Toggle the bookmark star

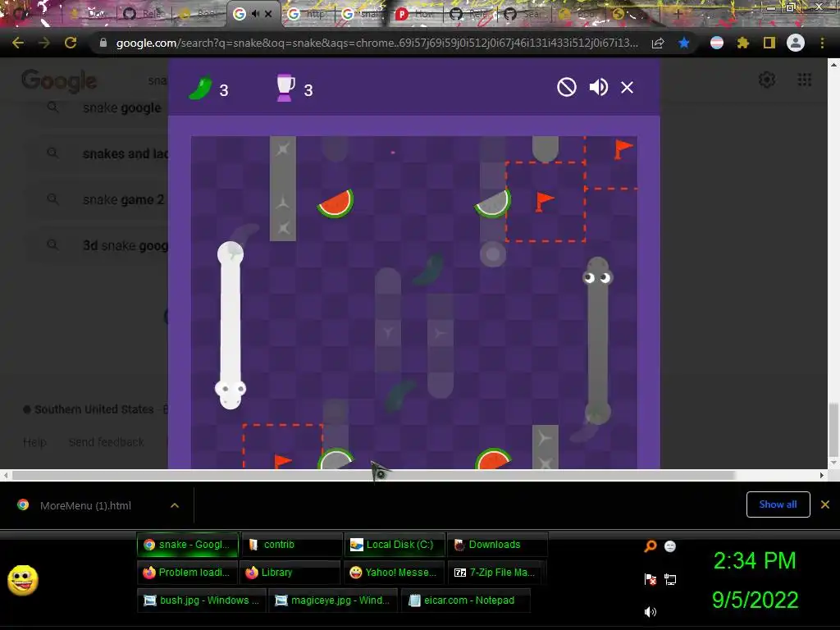[683, 43]
